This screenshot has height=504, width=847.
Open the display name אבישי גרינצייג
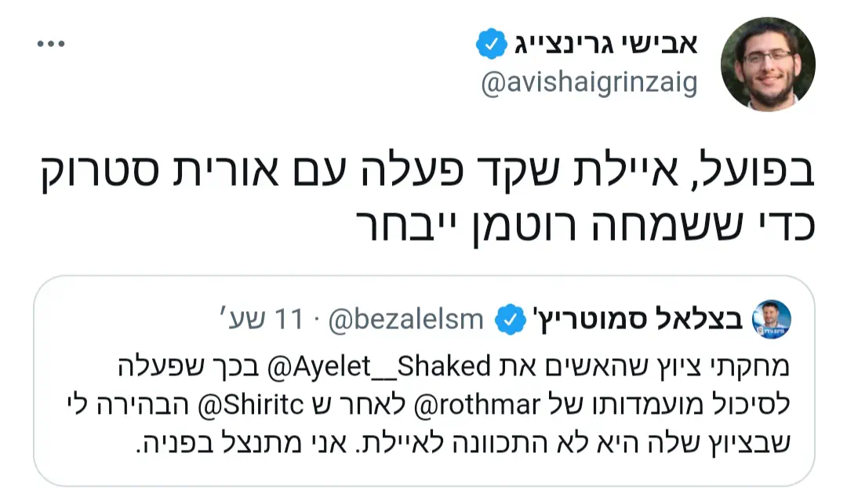pos(607,44)
